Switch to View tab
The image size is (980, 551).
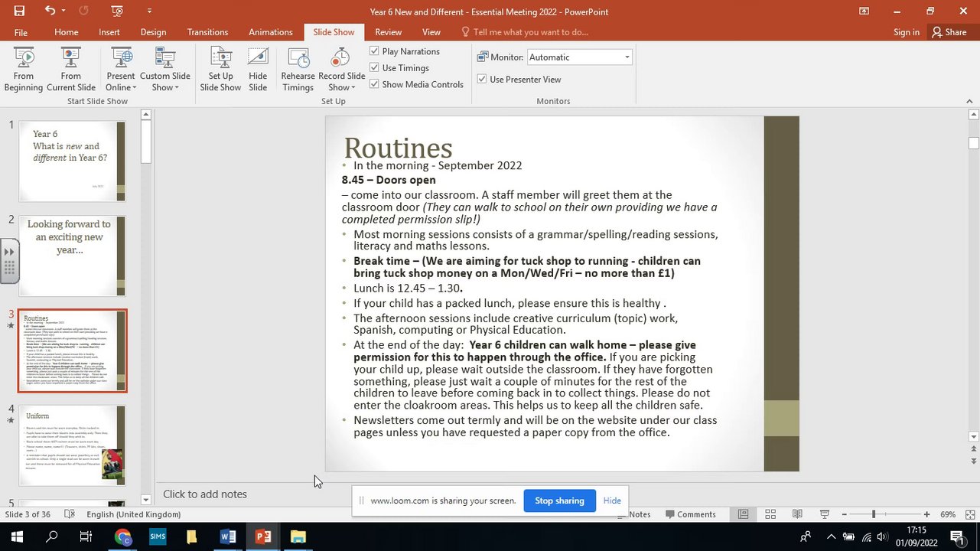tap(431, 32)
